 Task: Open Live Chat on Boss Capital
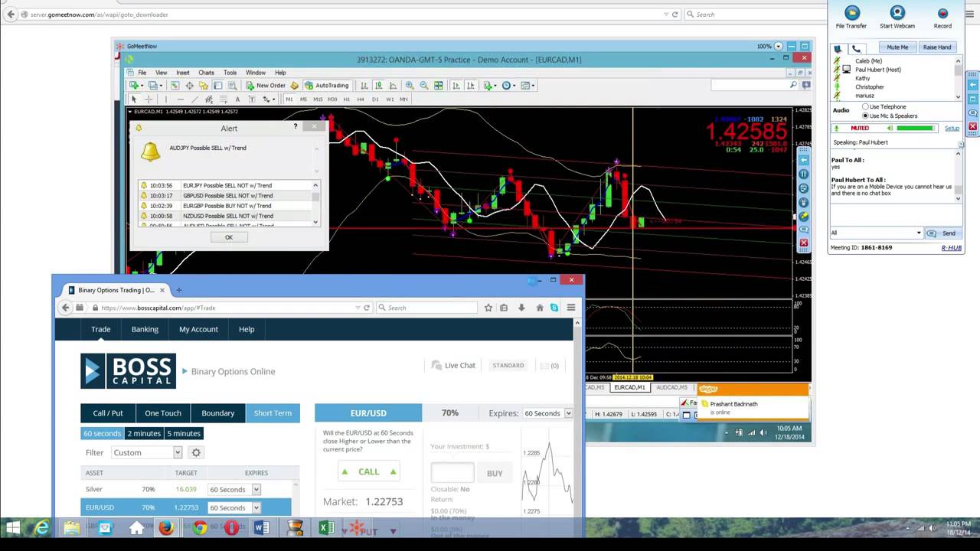pyautogui.click(x=453, y=365)
